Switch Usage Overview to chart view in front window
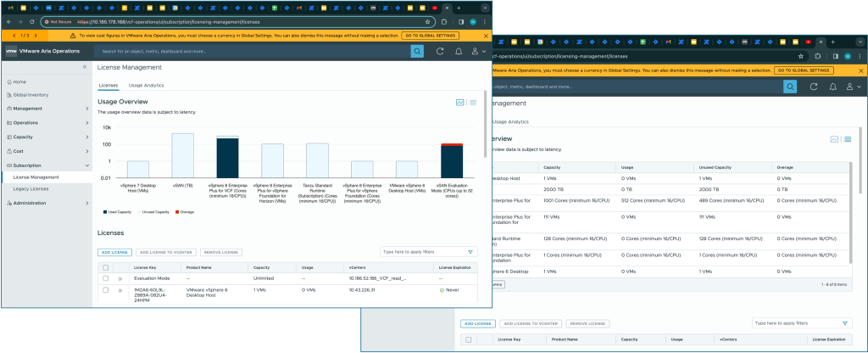This screenshot has width=868, height=353. coord(460,102)
